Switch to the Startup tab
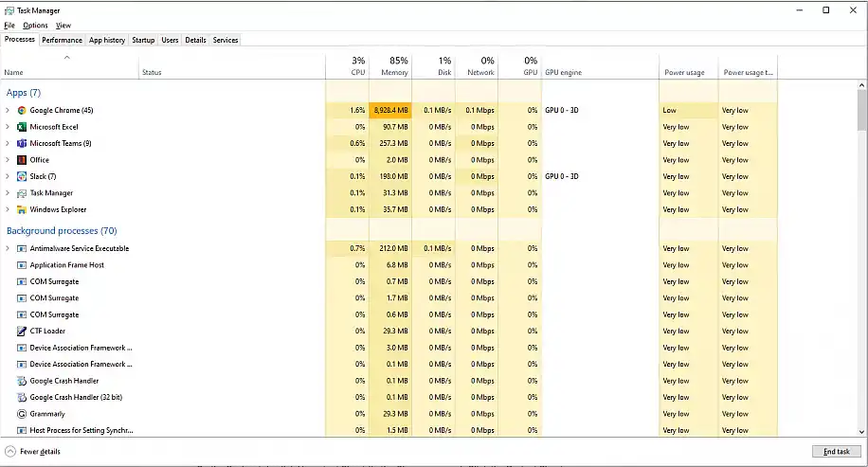 pyautogui.click(x=143, y=40)
